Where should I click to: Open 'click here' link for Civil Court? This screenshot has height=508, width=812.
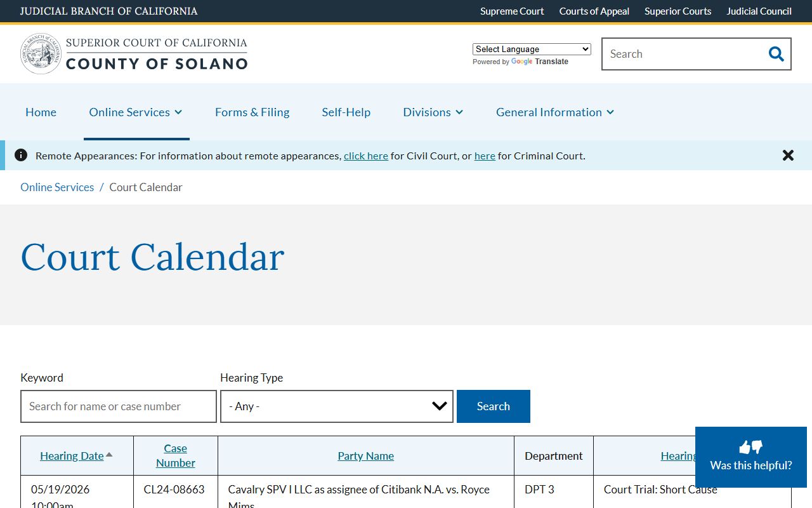[x=366, y=156]
